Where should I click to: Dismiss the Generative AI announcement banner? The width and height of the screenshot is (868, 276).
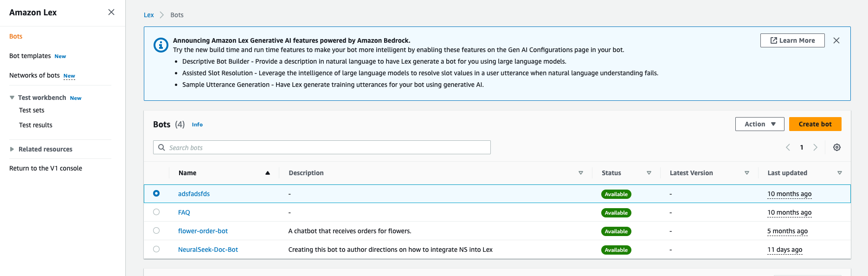(836, 40)
